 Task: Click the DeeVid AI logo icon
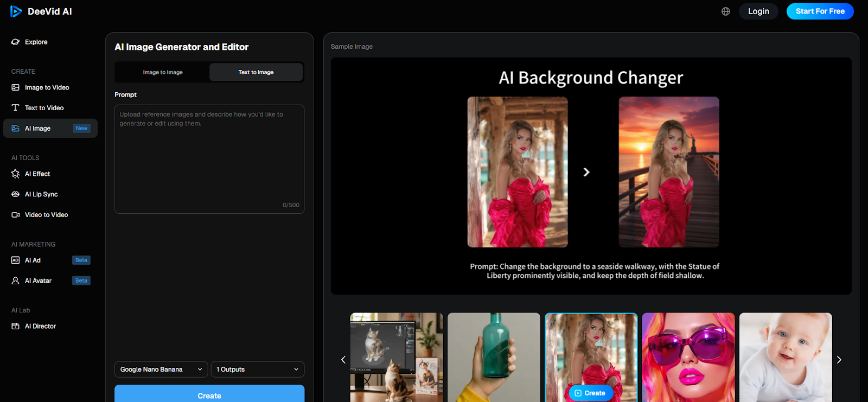tap(16, 11)
